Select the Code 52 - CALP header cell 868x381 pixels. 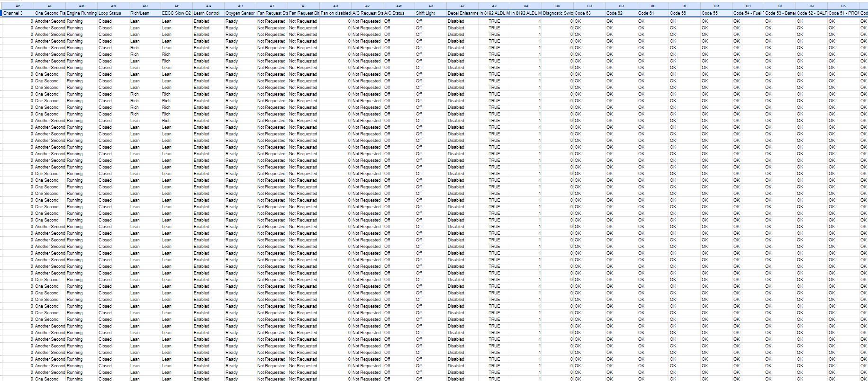(x=812, y=13)
